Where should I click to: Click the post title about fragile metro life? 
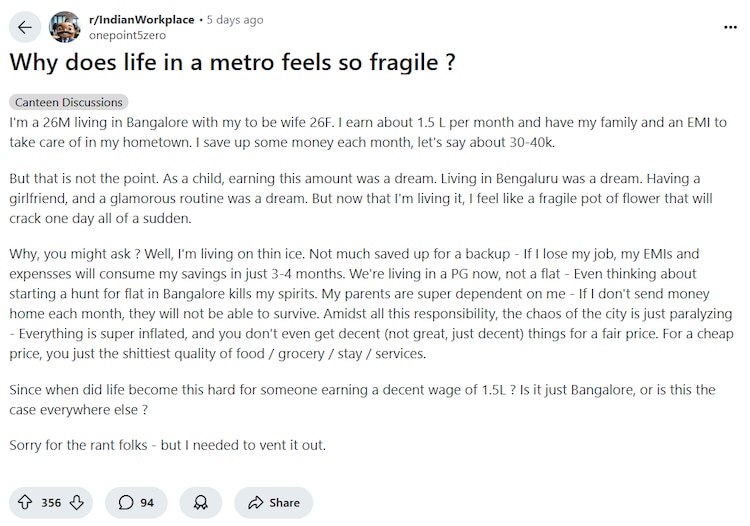pyautogui.click(x=233, y=63)
